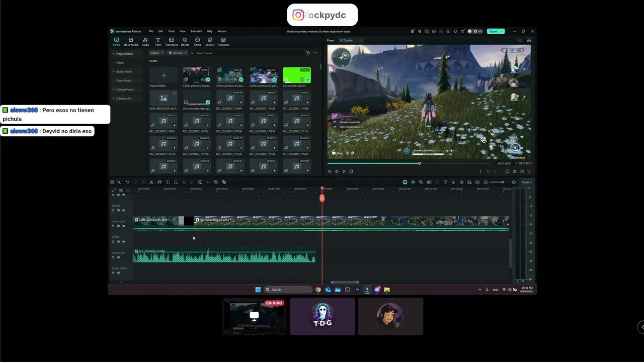Mute the MAIN AUDIO track
The image size is (644, 362).
(x=118, y=257)
